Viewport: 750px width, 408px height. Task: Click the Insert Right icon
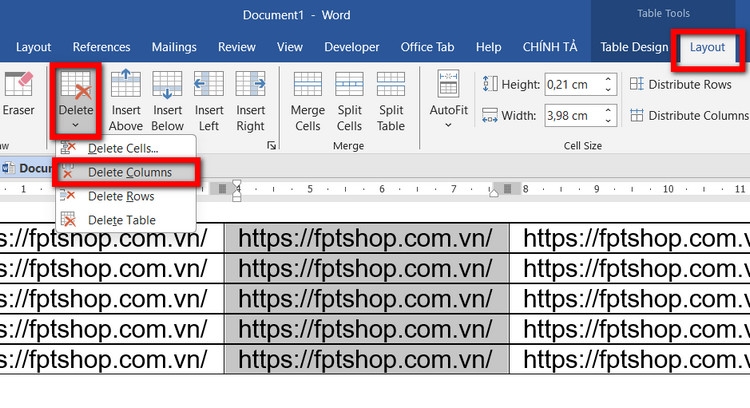[x=250, y=84]
